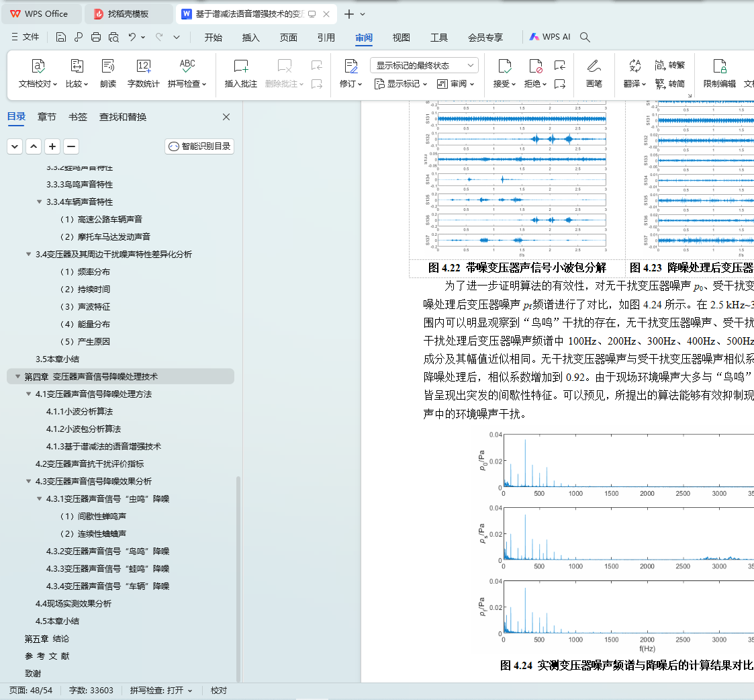Open a new tab with plus button

tap(349, 14)
